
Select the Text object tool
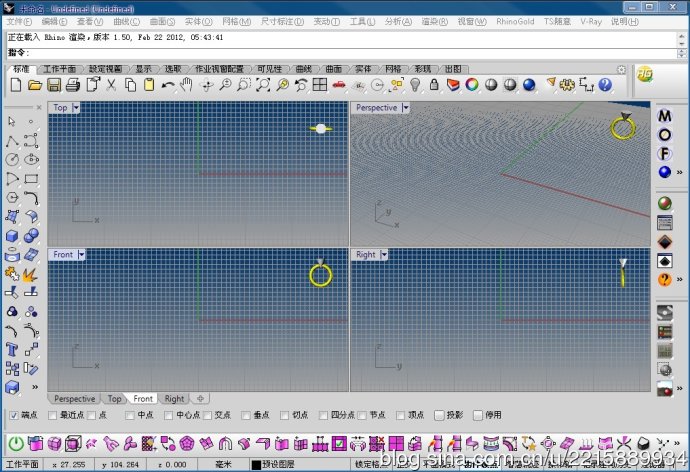coord(12,349)
